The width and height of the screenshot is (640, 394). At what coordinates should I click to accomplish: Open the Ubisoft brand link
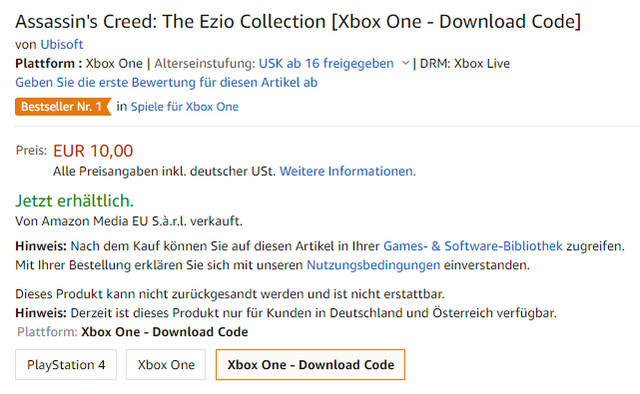[x=62, y=44]
